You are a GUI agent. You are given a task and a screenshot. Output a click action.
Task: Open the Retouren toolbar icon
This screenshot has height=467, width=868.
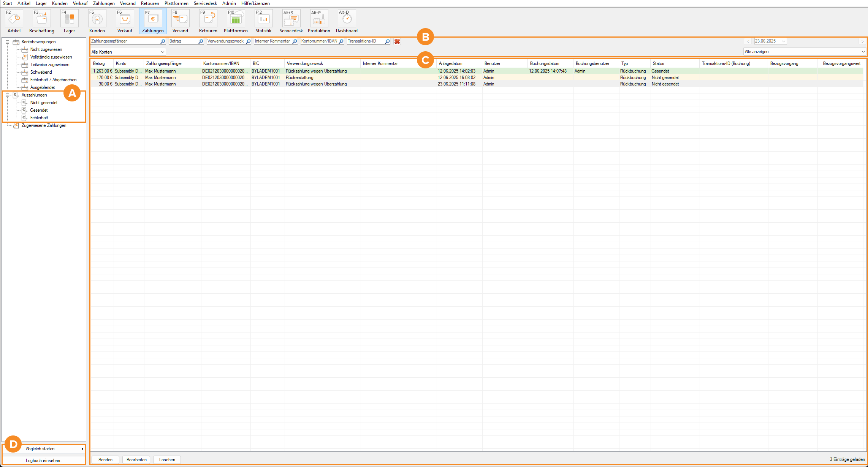pos(208,19)
